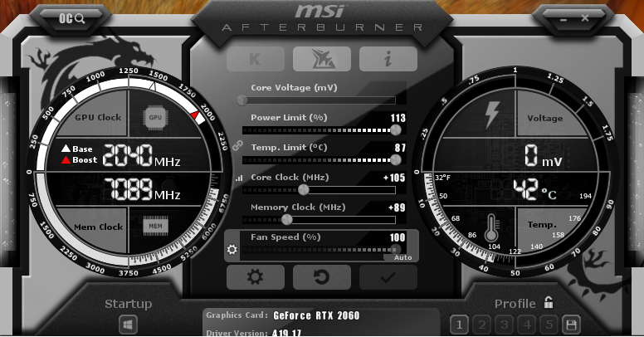Screen dimensions: 644x337
Task: Click the Base legend white triangle
Action: (66, 149)
